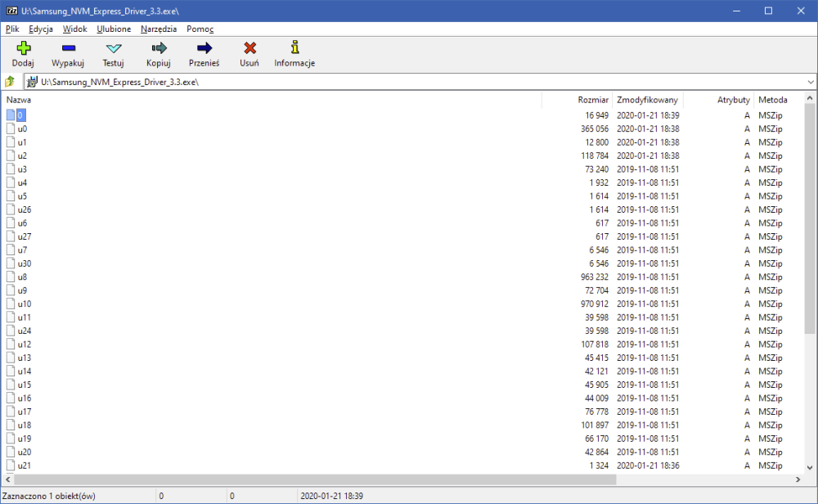Select the file named u16
This screenshot has width=818, height=504.
tap(24, 398)
